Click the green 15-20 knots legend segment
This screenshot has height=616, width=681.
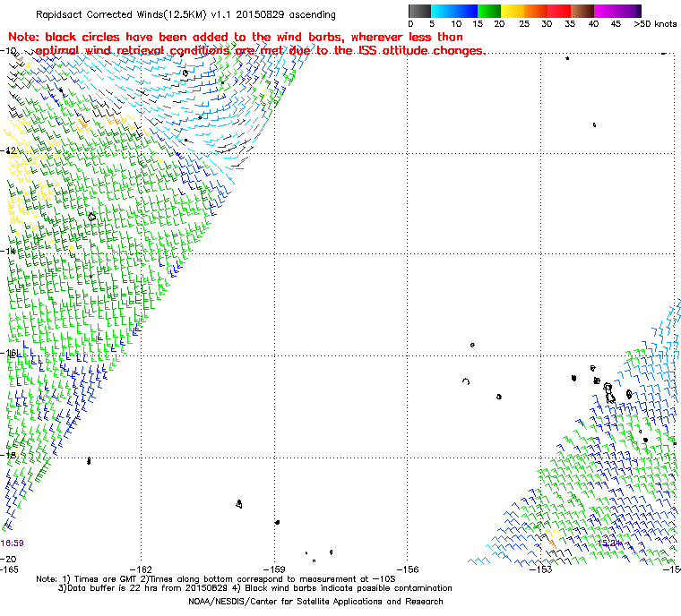[x=489, y=11]
